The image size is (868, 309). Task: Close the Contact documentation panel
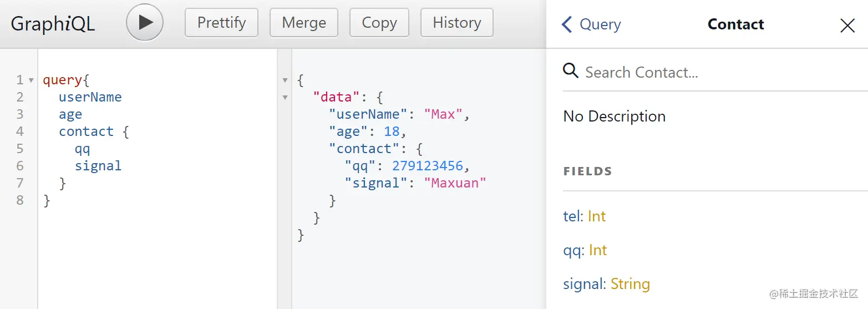click(x=847, y=25)
